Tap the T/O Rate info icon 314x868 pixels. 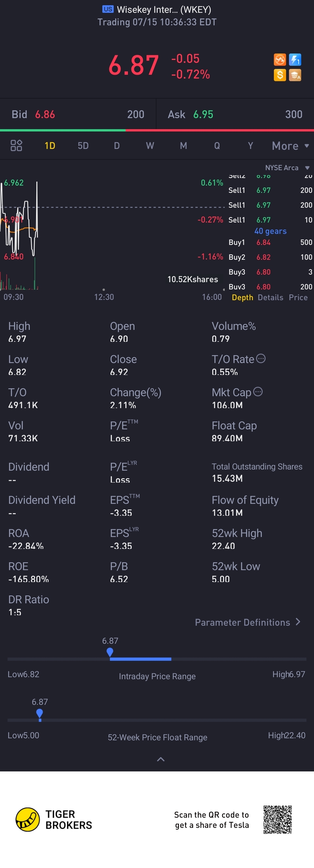(261, 359)
